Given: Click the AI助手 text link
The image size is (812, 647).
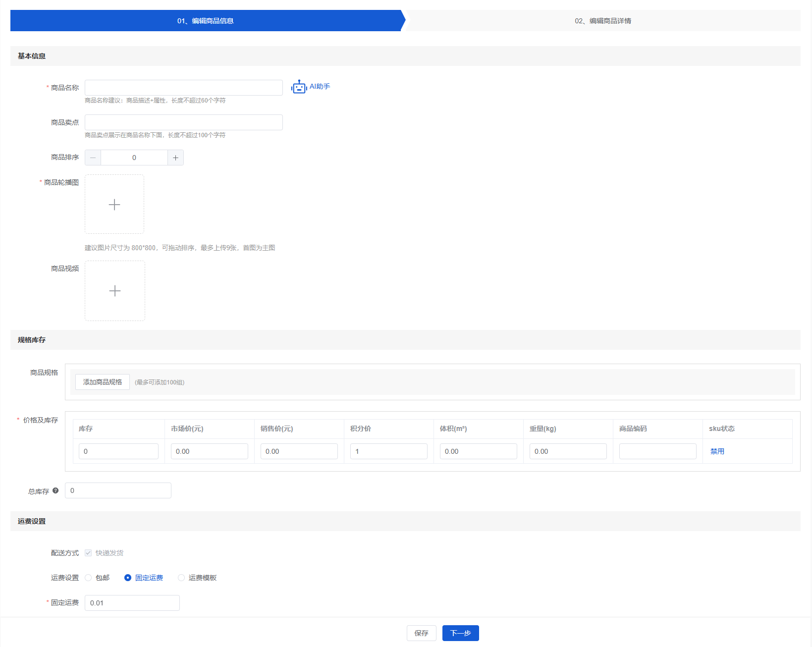Looking at the screenshot, I should (x=320, y=86).
